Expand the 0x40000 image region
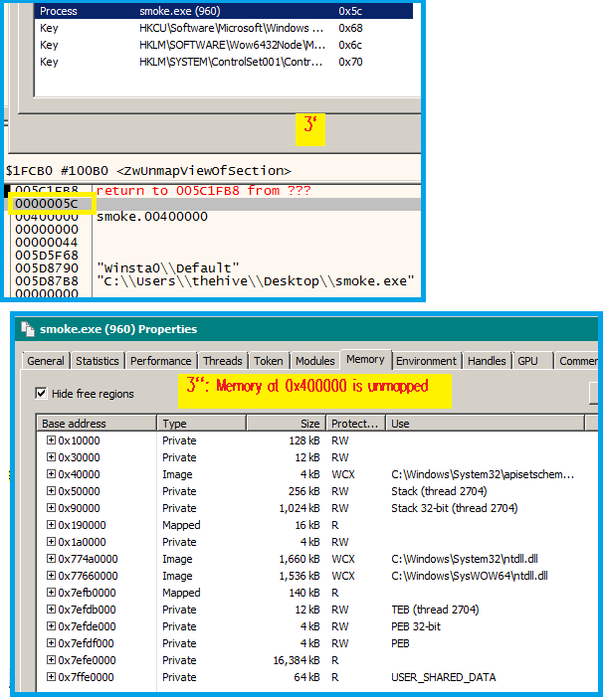This screenshot has height=700, width=606. (51, 474)
